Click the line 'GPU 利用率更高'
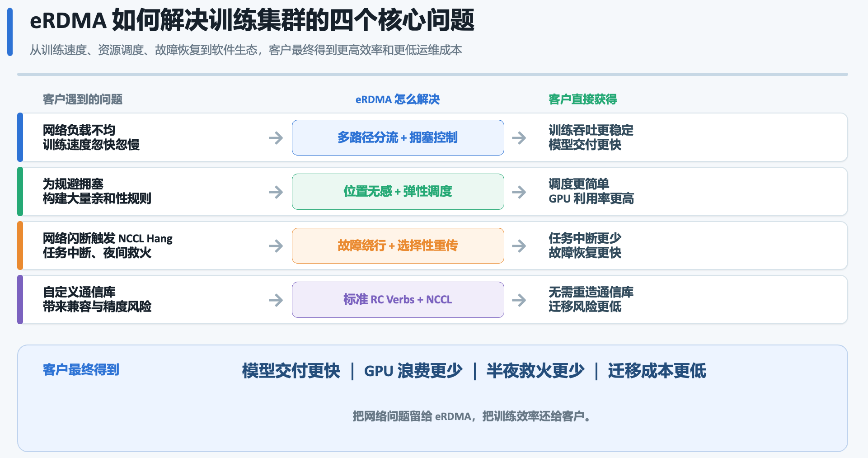 tap(591, 198)
